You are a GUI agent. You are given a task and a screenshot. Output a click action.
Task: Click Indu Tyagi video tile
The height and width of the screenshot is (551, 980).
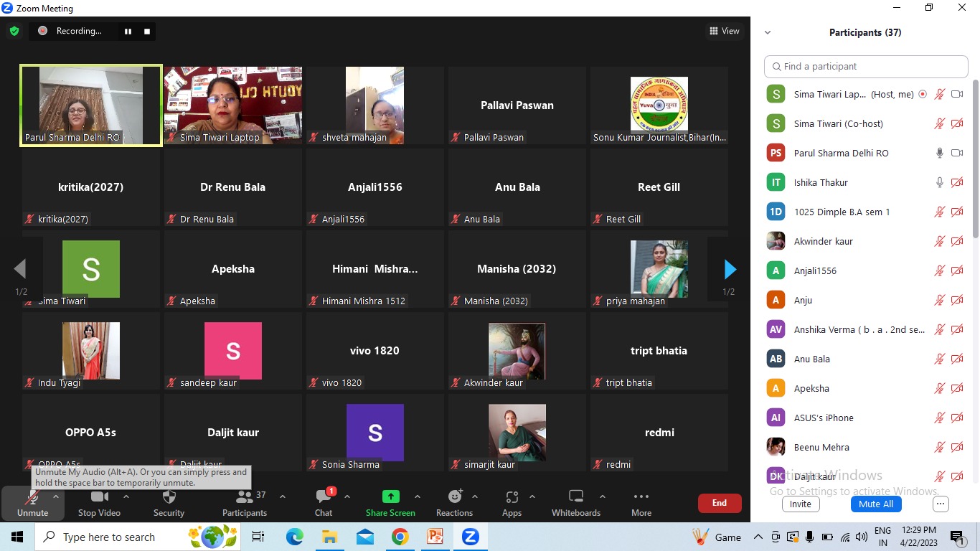(91, 351)
